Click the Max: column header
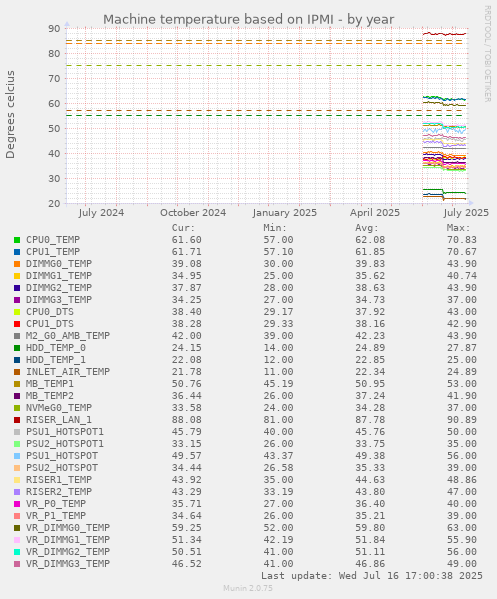 pyautogui.click(x=458, y=228)
